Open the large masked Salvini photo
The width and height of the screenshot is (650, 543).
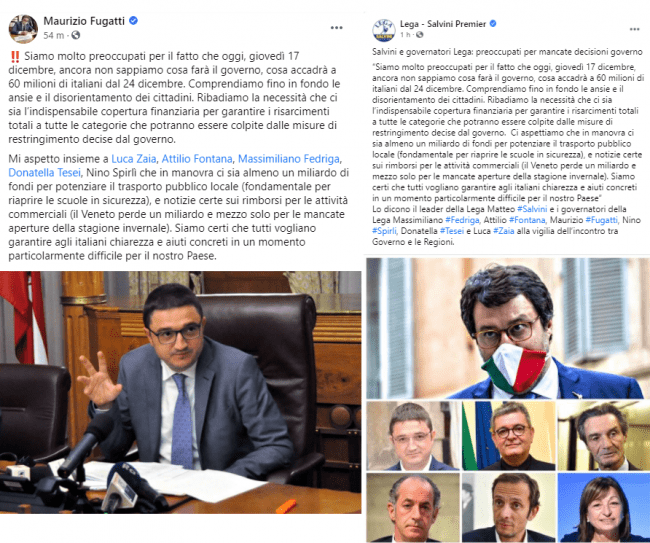[508, 328]
